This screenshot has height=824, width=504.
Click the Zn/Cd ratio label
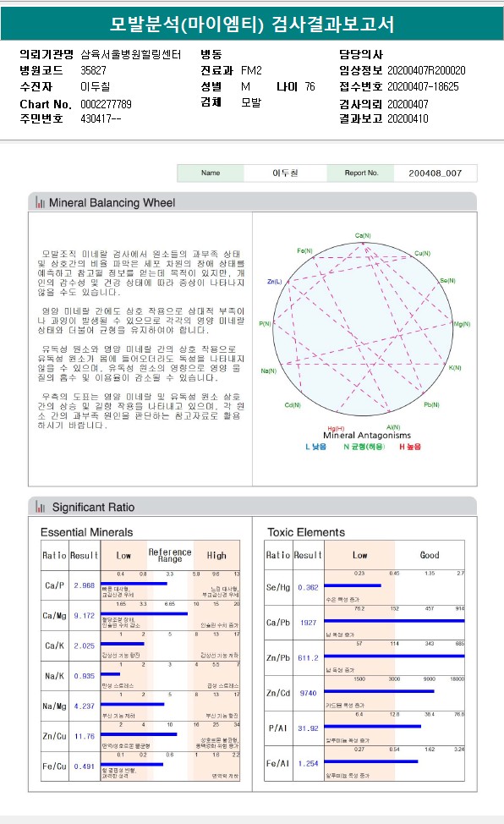278,693
